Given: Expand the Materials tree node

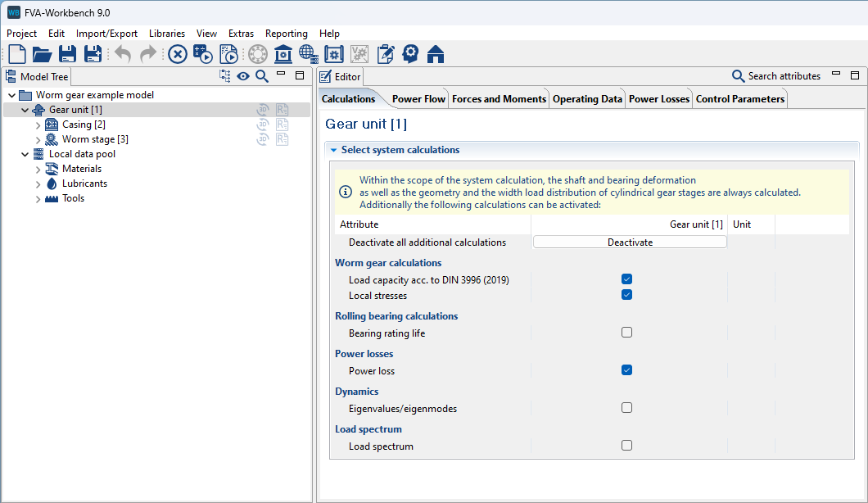Looking at the screenshot, I should 38,169.
